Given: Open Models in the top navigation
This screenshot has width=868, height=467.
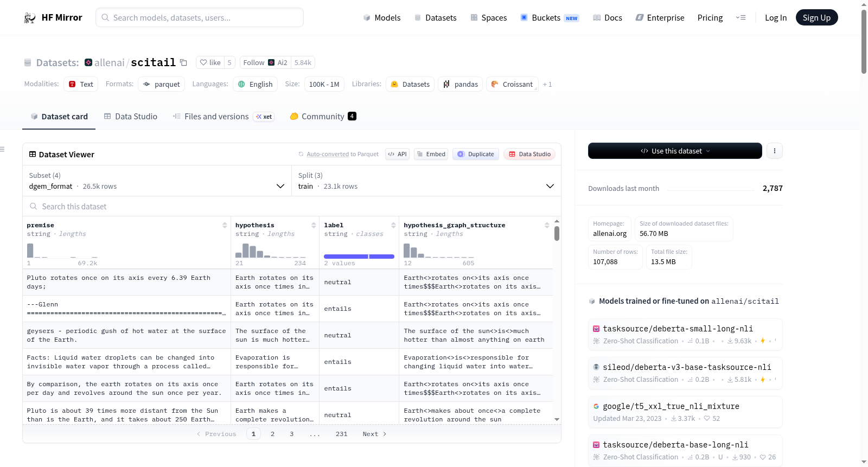Looking at the screenshot, I should pyautogui.click(x=382, y=18).
